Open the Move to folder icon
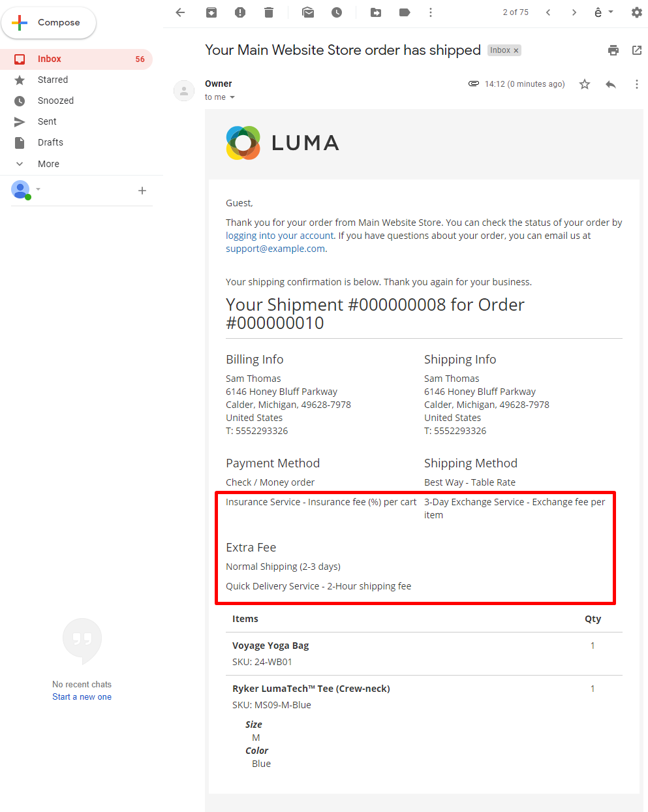The image size is (648, 812). (x=376, y=12)
